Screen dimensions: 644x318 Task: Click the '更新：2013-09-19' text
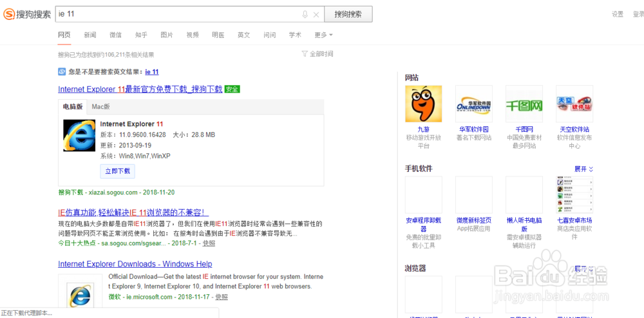(126, 145)
